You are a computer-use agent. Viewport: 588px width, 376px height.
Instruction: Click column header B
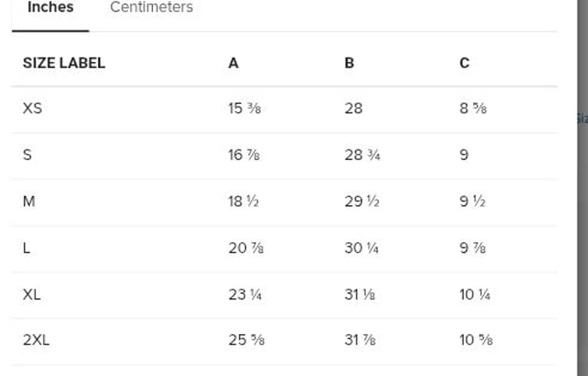(x=349, y=64)
